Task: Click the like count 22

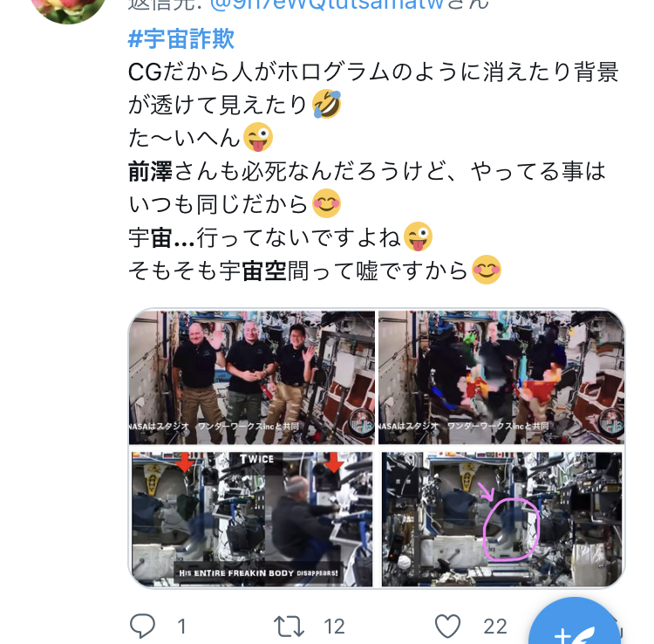Action: coord(495,627)
